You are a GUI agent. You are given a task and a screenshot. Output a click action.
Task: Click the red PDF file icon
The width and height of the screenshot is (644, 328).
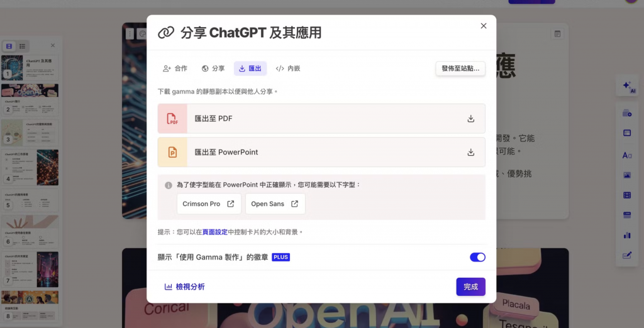tap(172, 119)
